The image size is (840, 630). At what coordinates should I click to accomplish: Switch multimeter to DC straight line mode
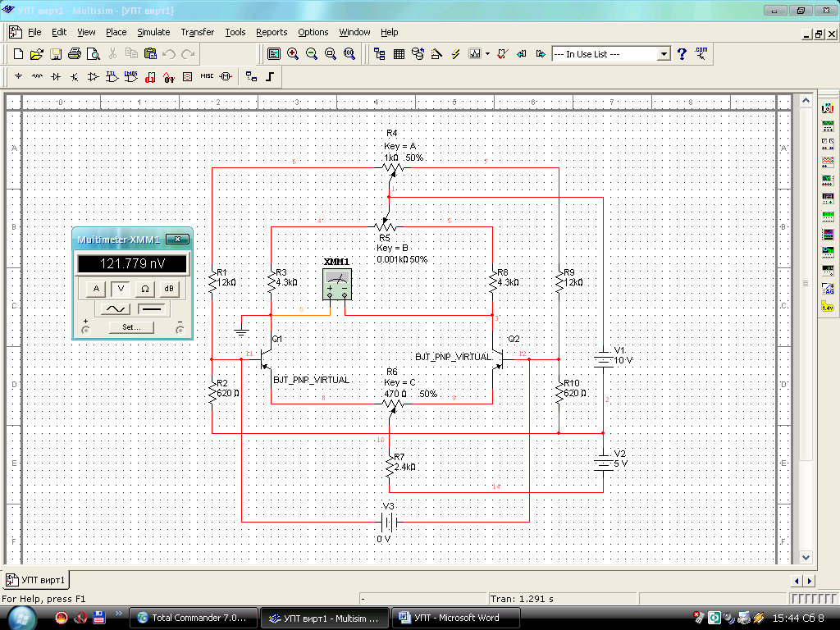(152, 309)
